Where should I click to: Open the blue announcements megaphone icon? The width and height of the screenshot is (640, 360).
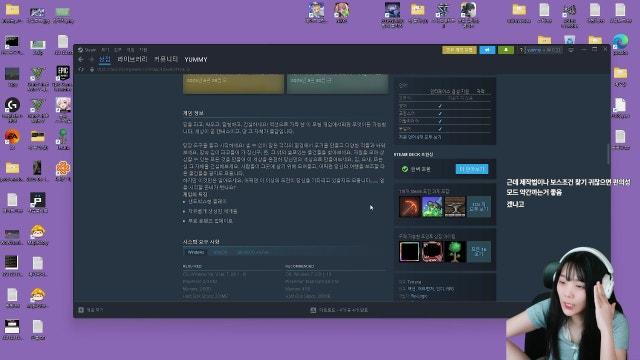pyautogui.click(x=487, y=50)
